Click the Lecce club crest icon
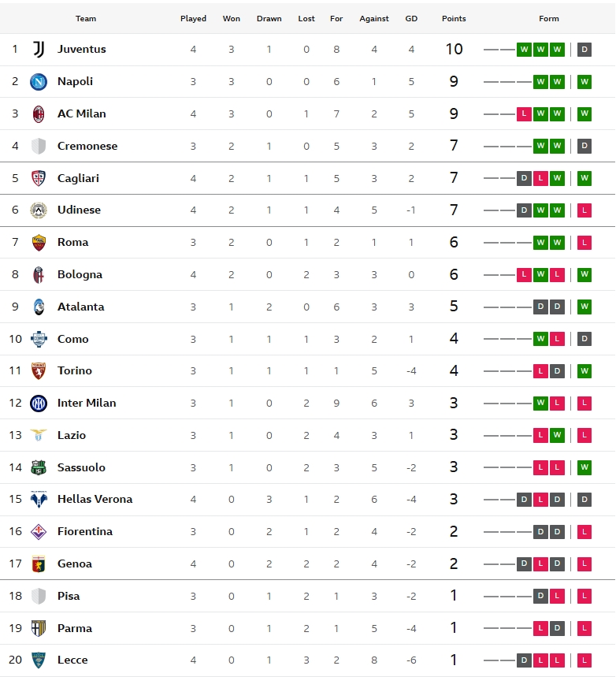Viewport: 616px width, 677px height. [39, 660]
